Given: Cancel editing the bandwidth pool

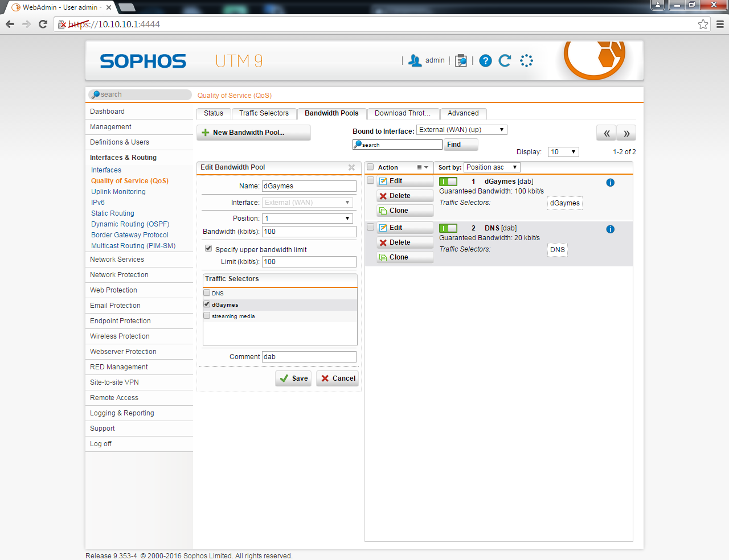Looking at the screenshot, I should [x=337, y=378].
